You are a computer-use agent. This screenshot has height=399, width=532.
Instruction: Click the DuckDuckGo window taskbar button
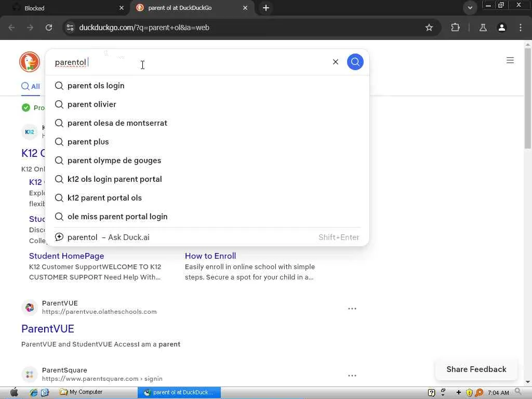[179, 392]
